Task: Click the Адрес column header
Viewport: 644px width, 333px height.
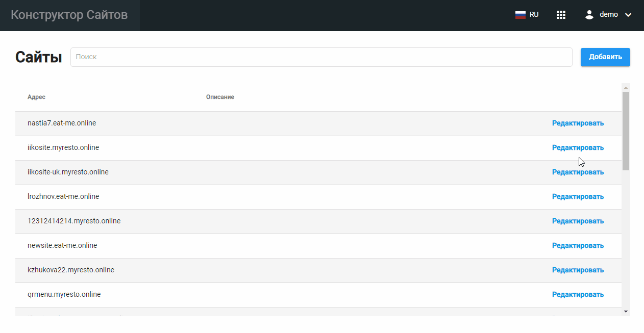Action: pos(36,97)
